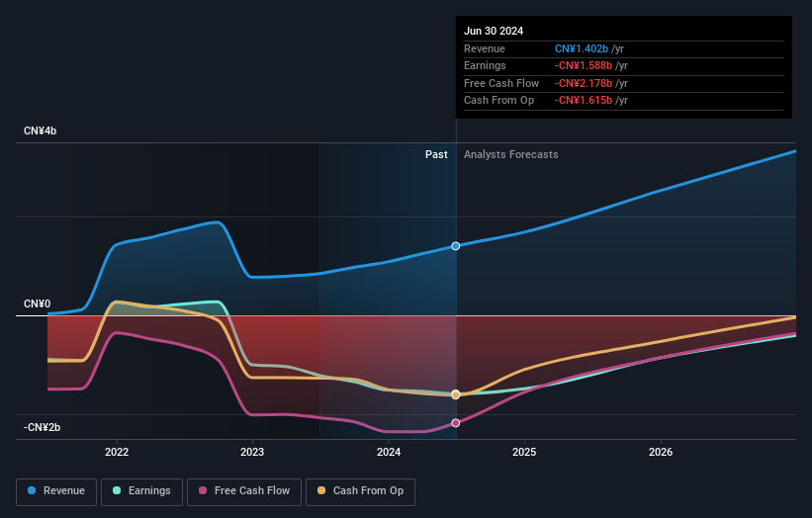The height and width of the screenshot is (518, 812).
Task: Click the CN¥4b y-axis label
Action: pyautogui.click(x=40, y=130)
